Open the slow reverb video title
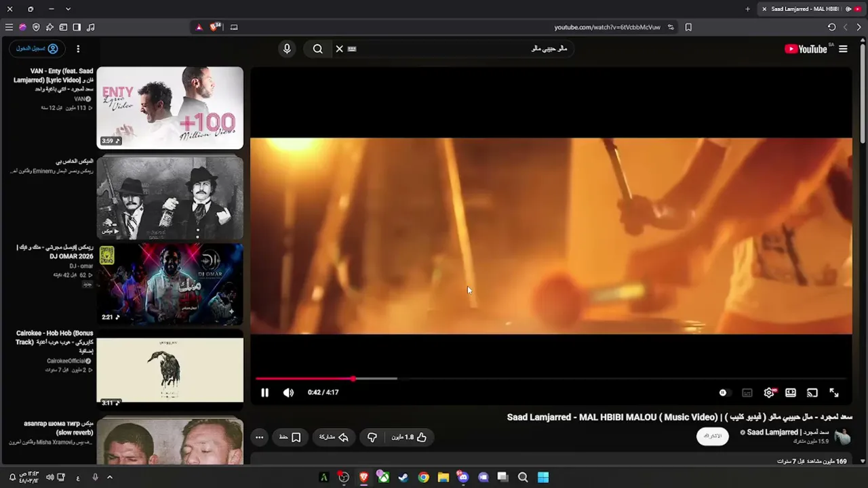868x488 pixels. [58, 428]
